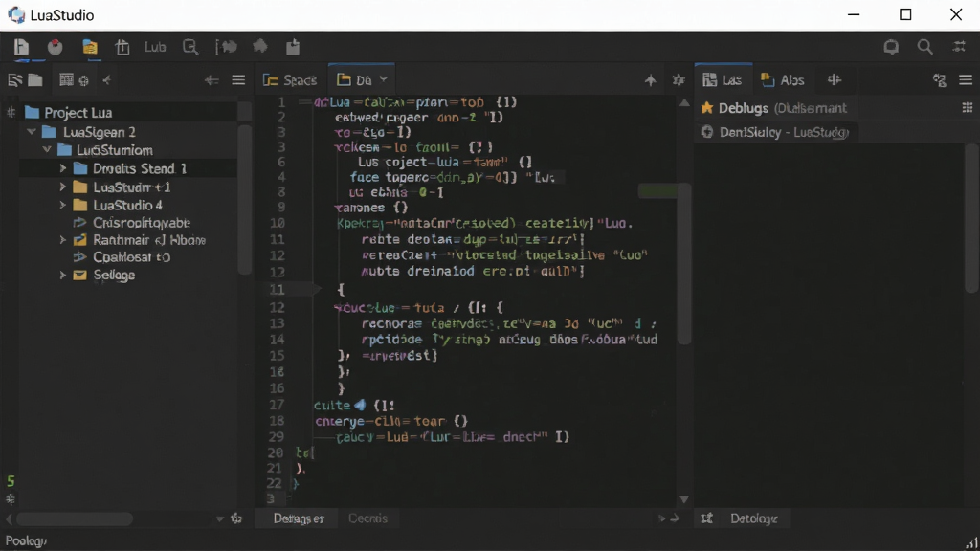Image resolution: width=980 pixels, height=551 pixels.
Task: Click the sliders settings icon at top right
Action: tap(959, 47)
